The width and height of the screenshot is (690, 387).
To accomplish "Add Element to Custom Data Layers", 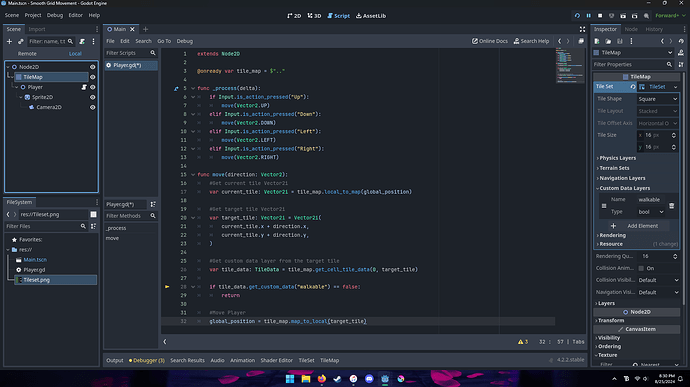I will [x=637, y=226].
